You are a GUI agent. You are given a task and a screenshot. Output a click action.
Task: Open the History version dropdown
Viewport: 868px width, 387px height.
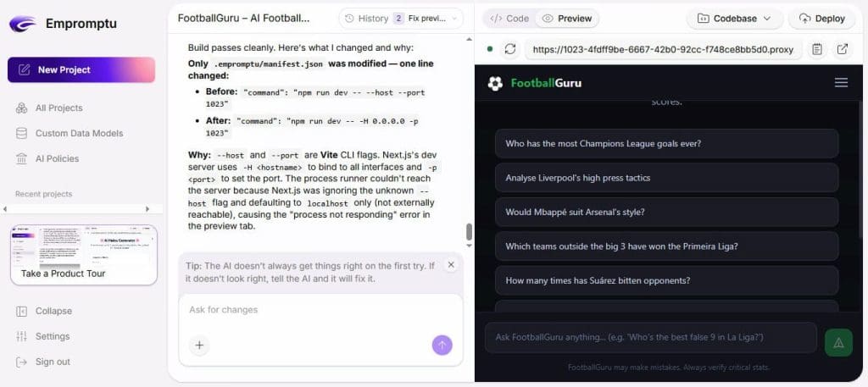[x=401, y=18]
